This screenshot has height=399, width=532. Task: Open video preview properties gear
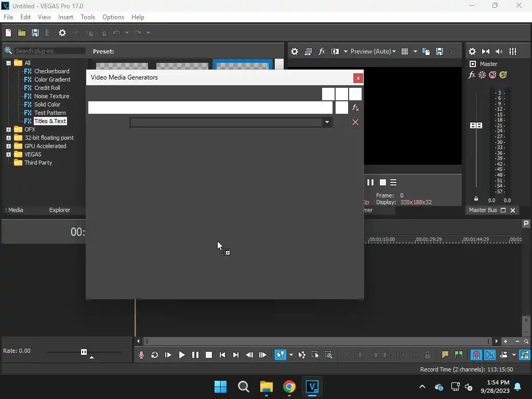(295, 51)
